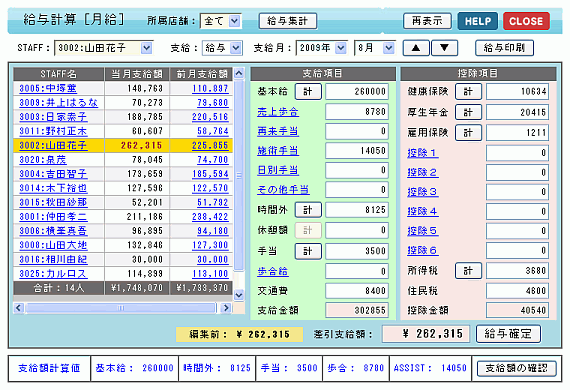The image size is (570, 390).
Task: Click the up triangle month navigation button
Action: (416, 48)
